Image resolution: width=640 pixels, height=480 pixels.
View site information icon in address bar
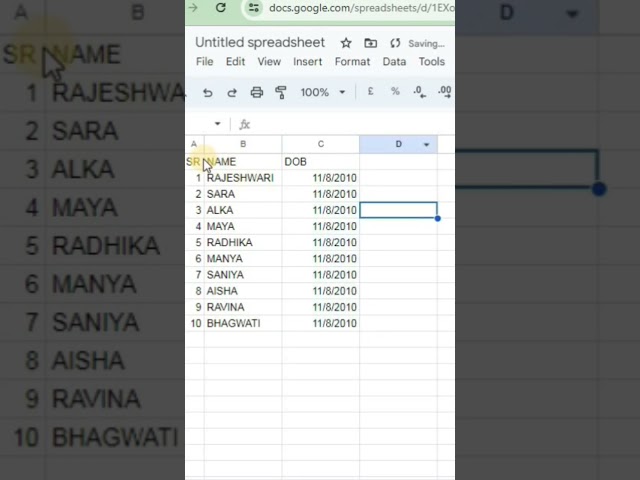[254, 8]
